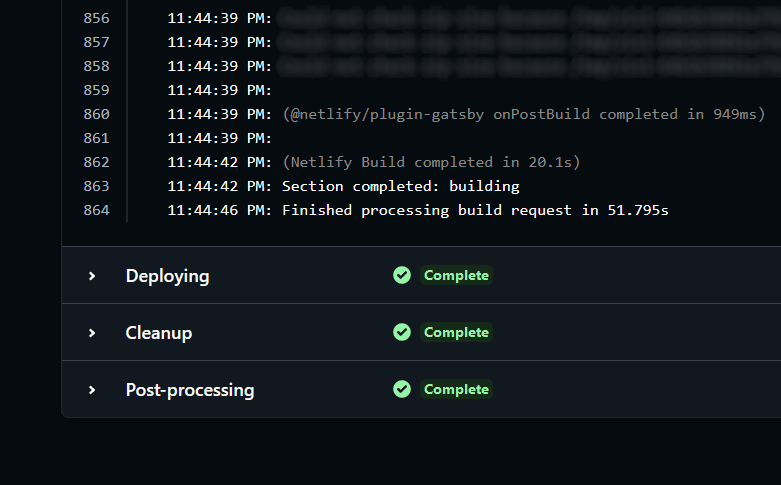Click the Post-processing green checkmark icon
781x485 pixels.
402,389
